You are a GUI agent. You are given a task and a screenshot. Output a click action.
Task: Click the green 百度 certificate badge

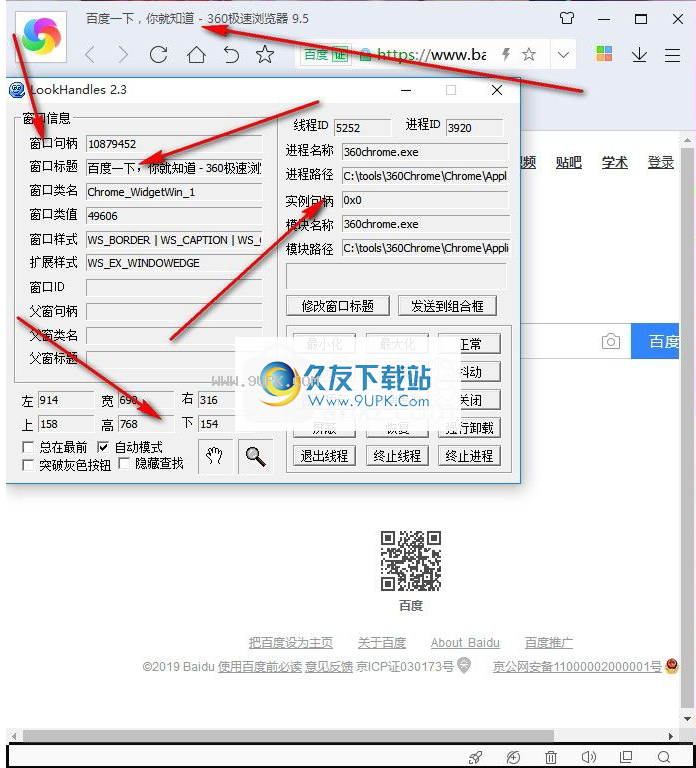pyautogui.click(x=325, y=54)
